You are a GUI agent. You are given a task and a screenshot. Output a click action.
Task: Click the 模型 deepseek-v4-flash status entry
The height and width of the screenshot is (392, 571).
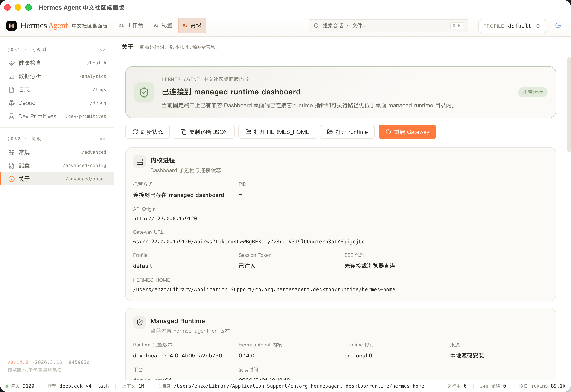pyautogui.click(x=78, y=386)
